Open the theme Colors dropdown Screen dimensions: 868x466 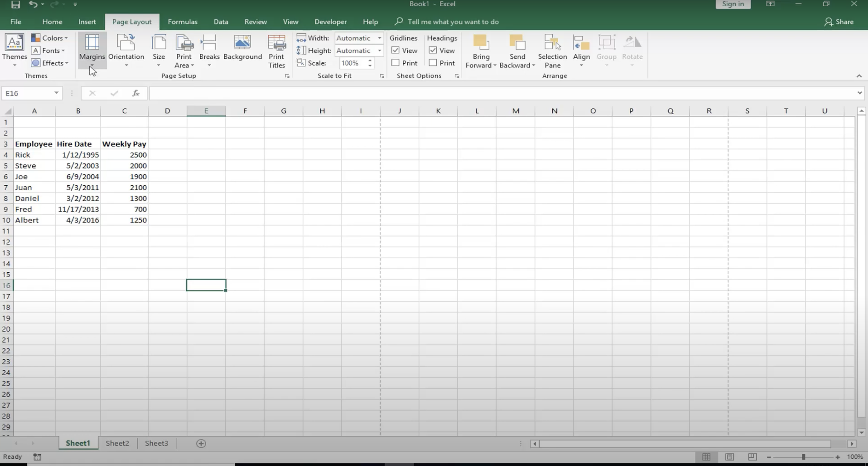tap(49, 38)
